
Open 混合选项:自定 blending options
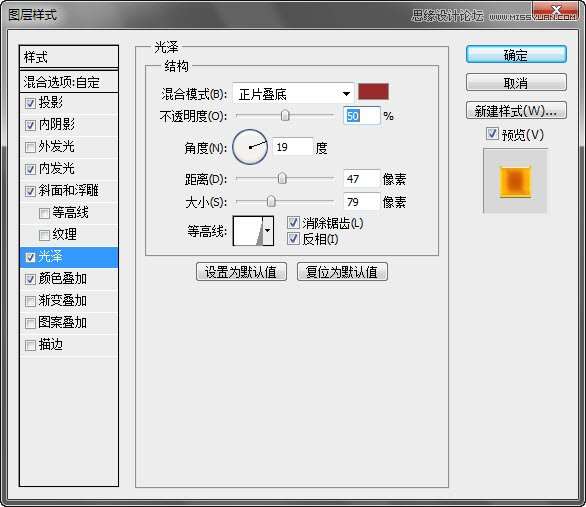point(69,82)
